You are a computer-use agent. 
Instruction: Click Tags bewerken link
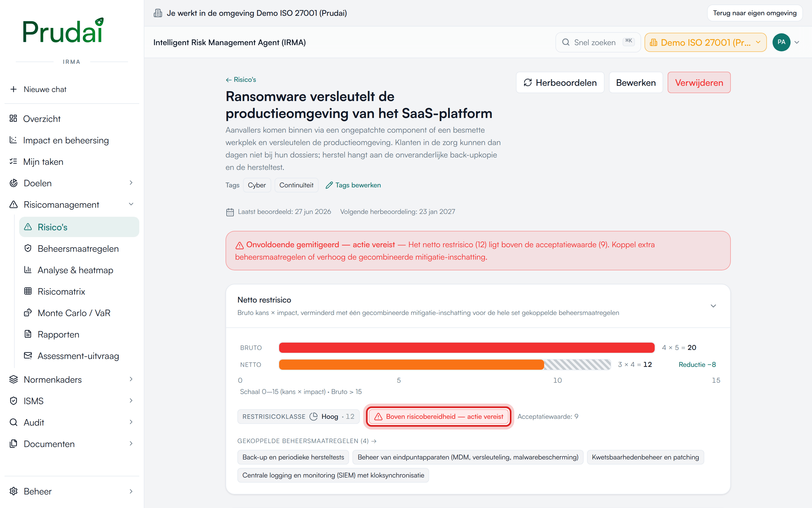353,185
